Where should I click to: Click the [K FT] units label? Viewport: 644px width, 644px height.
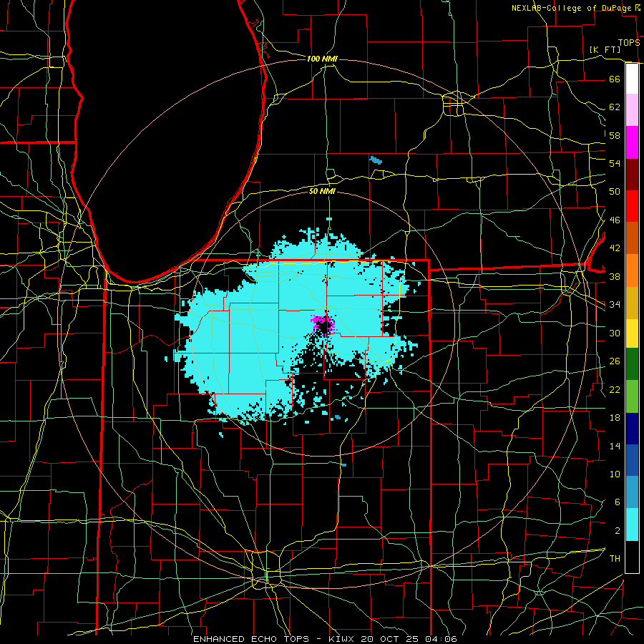click(605, 49)
